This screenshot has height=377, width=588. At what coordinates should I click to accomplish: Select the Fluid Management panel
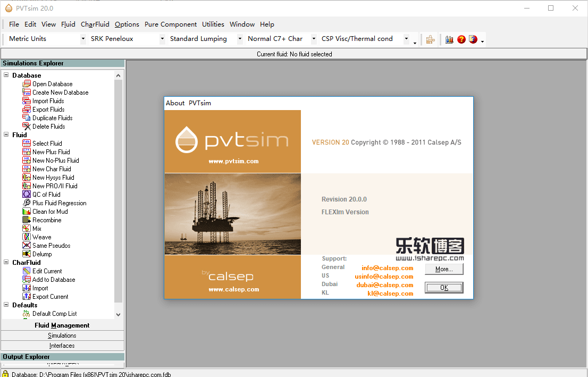click(x=62, y=325)
